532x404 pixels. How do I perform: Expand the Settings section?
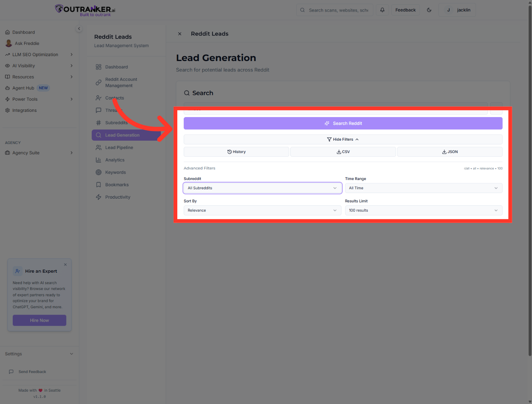[x=39, y=353]
